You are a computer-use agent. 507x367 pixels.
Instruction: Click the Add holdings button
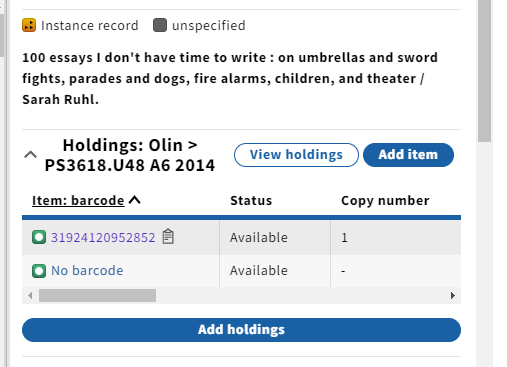tap(241, 330)
